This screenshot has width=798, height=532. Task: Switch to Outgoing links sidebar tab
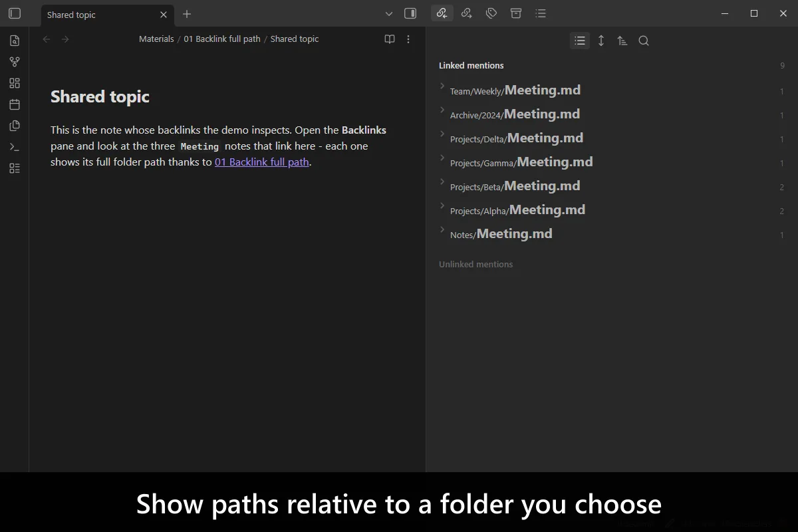[x=466, y=13]
